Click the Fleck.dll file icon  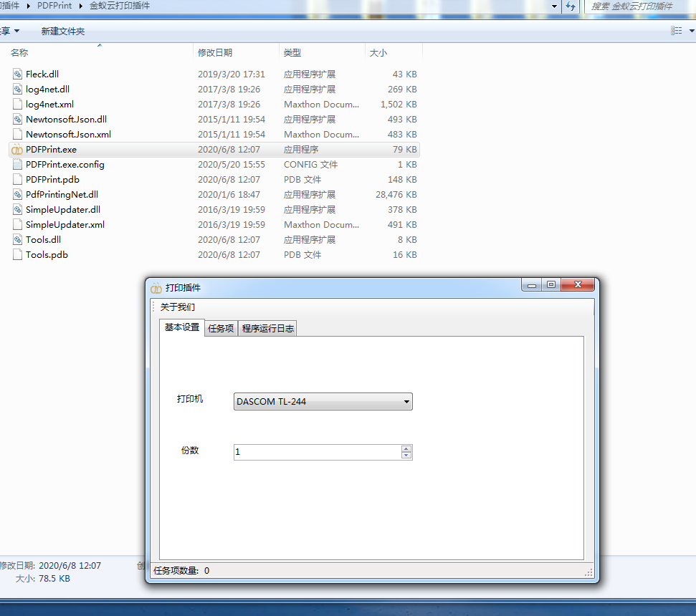[18, 74]
